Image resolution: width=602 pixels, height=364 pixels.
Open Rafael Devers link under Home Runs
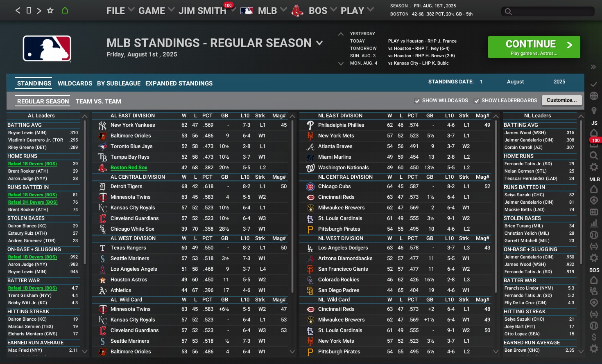point(32,164)
